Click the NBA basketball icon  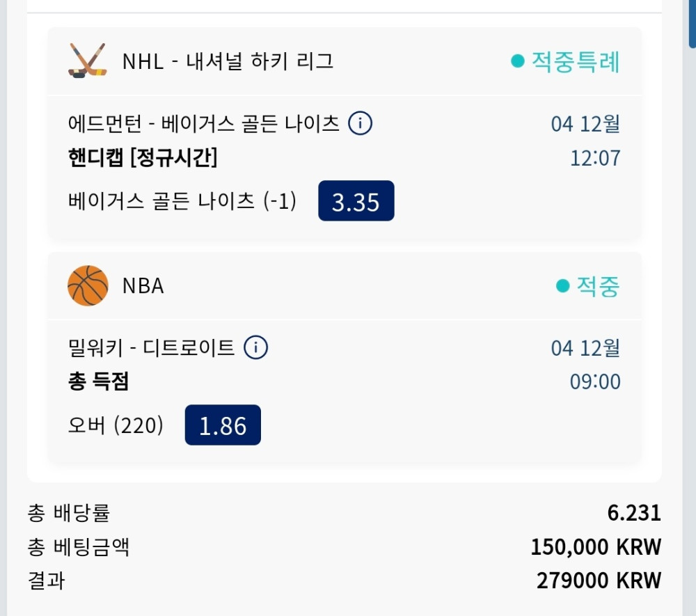(x=88, y=285)
